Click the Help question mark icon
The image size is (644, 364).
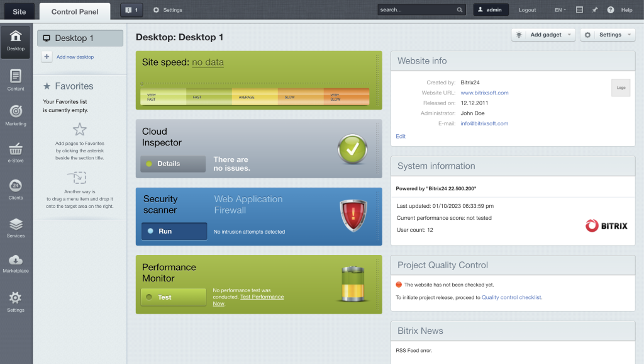tap(611, 10)
